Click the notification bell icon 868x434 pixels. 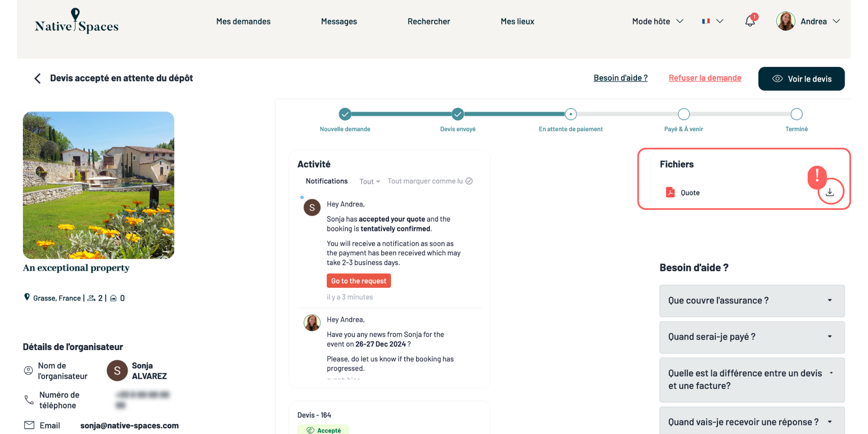[750, 21]
